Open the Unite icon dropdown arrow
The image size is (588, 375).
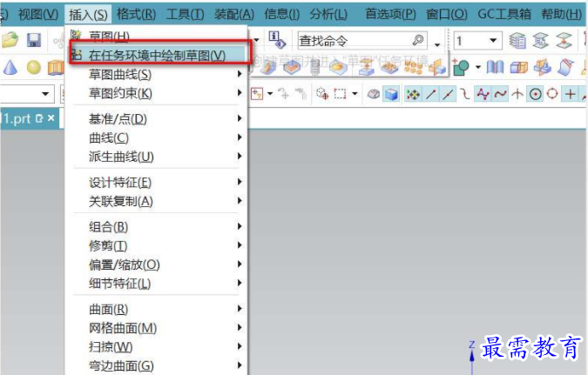[477, 68]
